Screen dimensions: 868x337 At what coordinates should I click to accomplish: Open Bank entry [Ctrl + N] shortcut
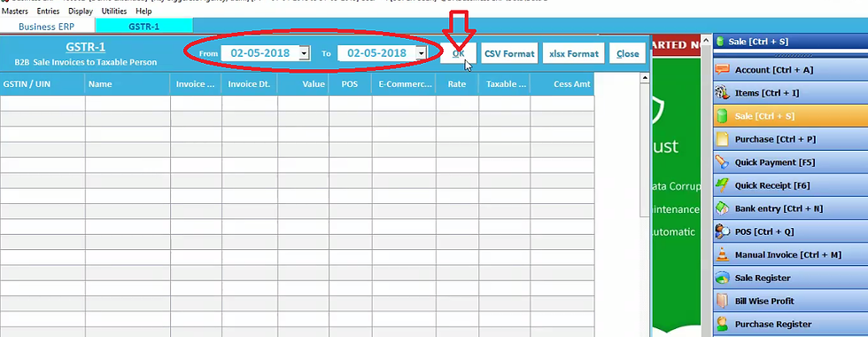click(x=790, y=208)
